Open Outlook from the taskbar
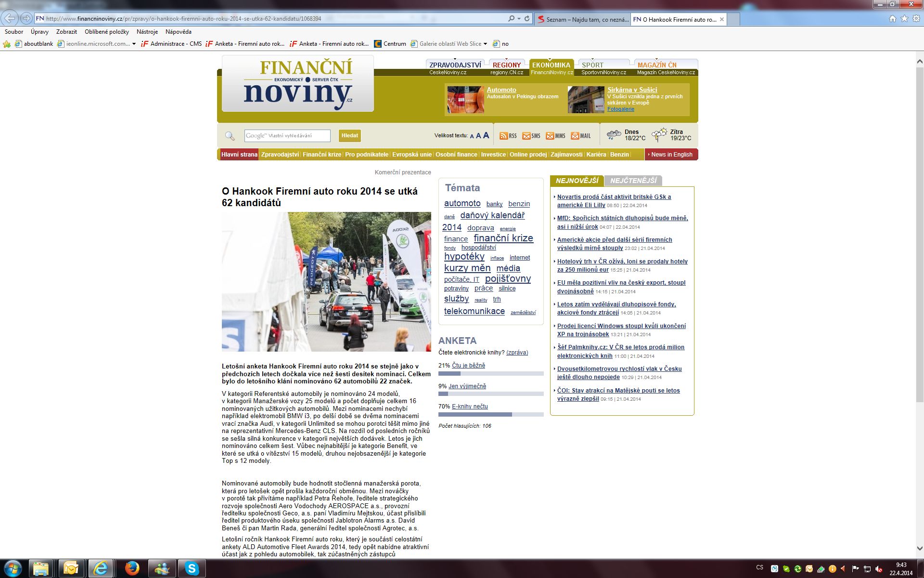This screenshot has height=578, width=924. tap(71, 569)
